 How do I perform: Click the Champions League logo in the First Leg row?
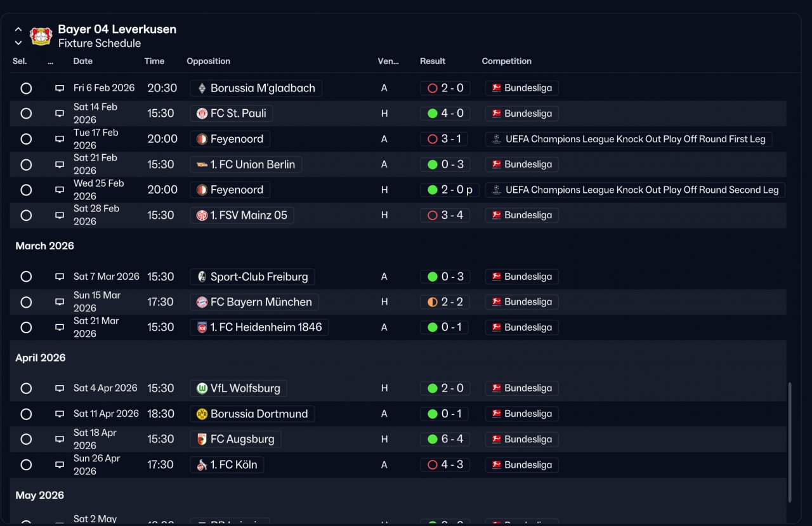point(497,139)
